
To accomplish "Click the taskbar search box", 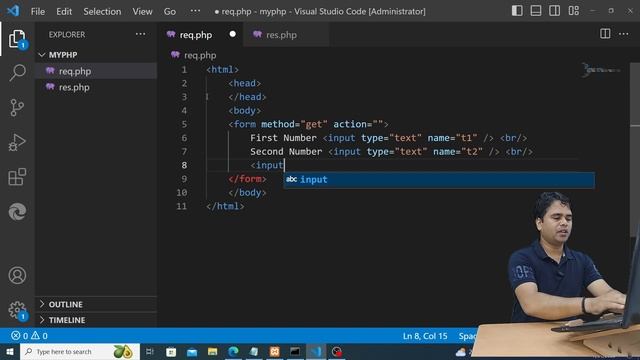I will [80, 351].
